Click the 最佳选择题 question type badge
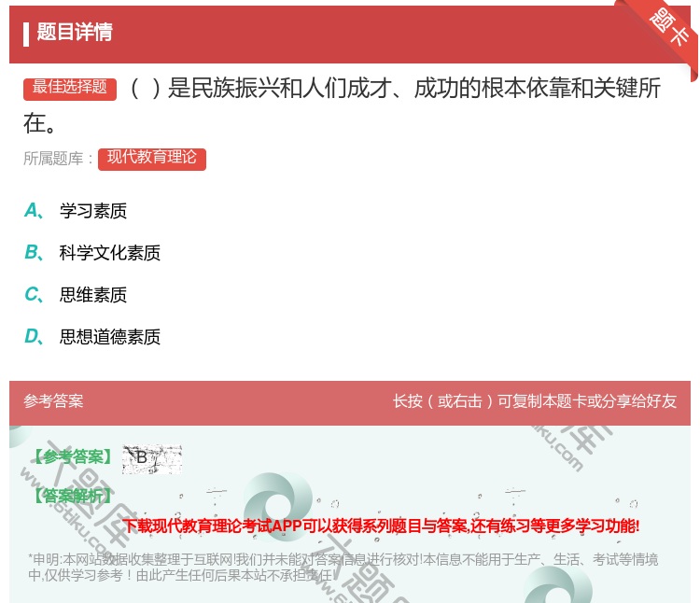The height and width of the screenshot is (603, 700). click(x=70, y=89)
